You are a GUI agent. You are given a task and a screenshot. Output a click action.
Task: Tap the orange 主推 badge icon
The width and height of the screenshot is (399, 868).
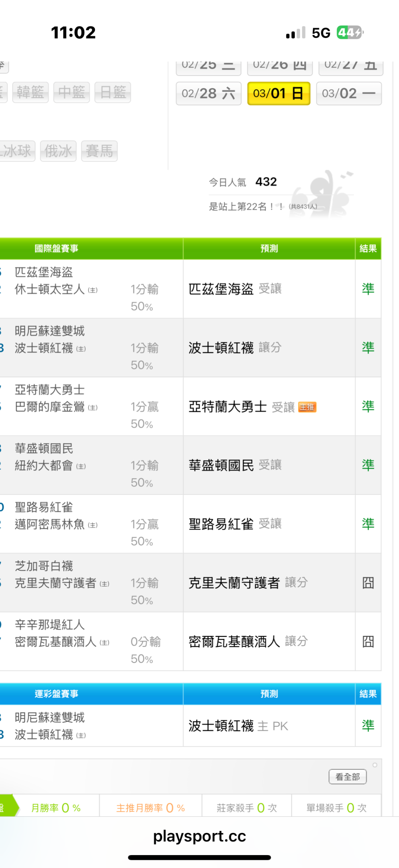coord(307,407)
